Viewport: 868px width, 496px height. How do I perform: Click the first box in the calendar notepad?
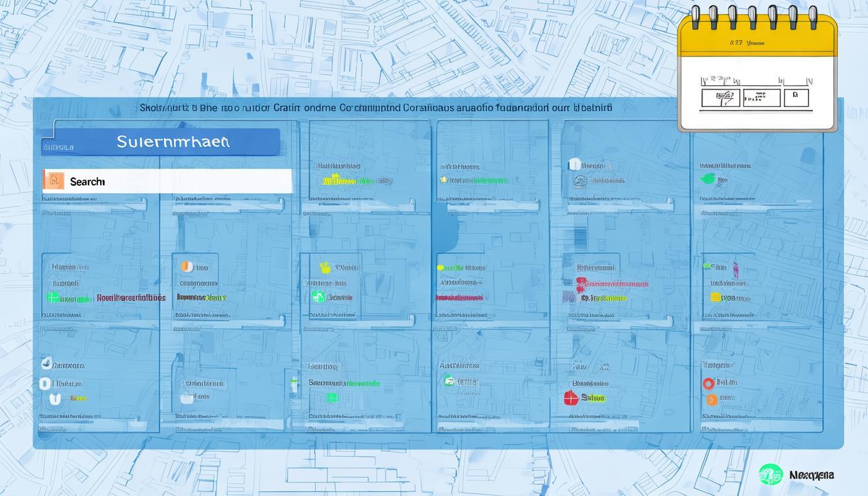coord(719,98)
